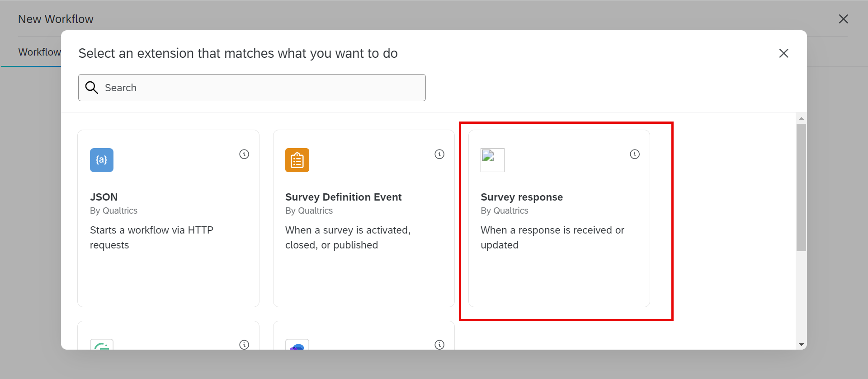Image resolution: width=868 pixels, height=379 pixels.
Task: Click the magnifying glass search icon
Action: (x=92, y=88)
